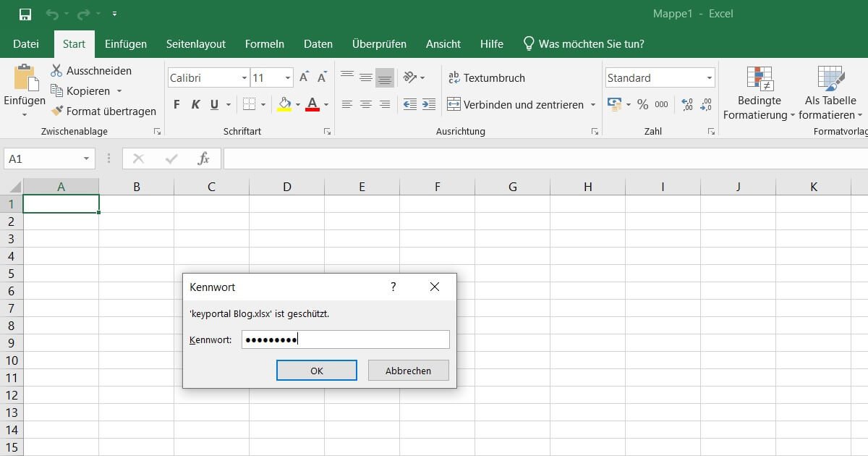Image resolution: width=868 pixels, height=456 pixels.
Task: Open Zwischenablage dialog launcher
Action: click(157, 132)
